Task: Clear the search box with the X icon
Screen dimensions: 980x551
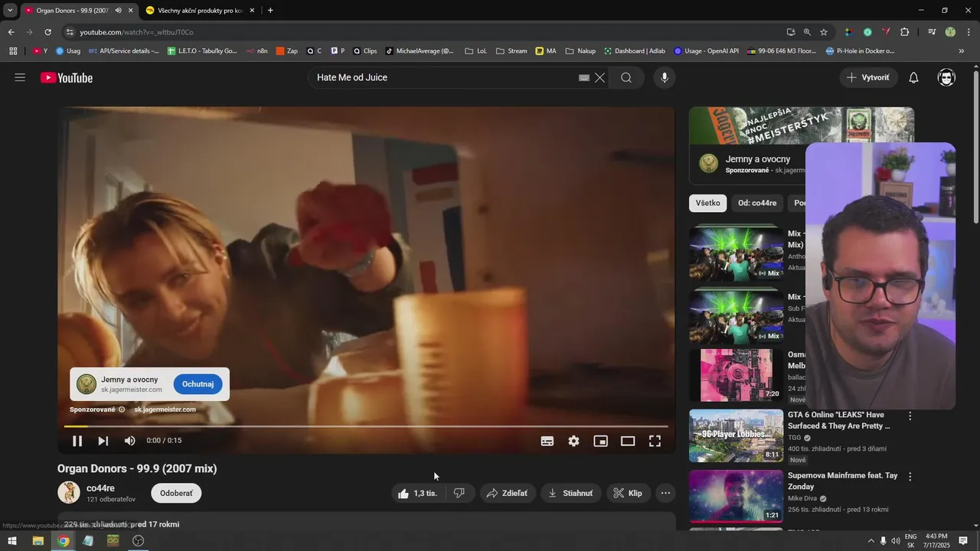Action: point(600,77)
